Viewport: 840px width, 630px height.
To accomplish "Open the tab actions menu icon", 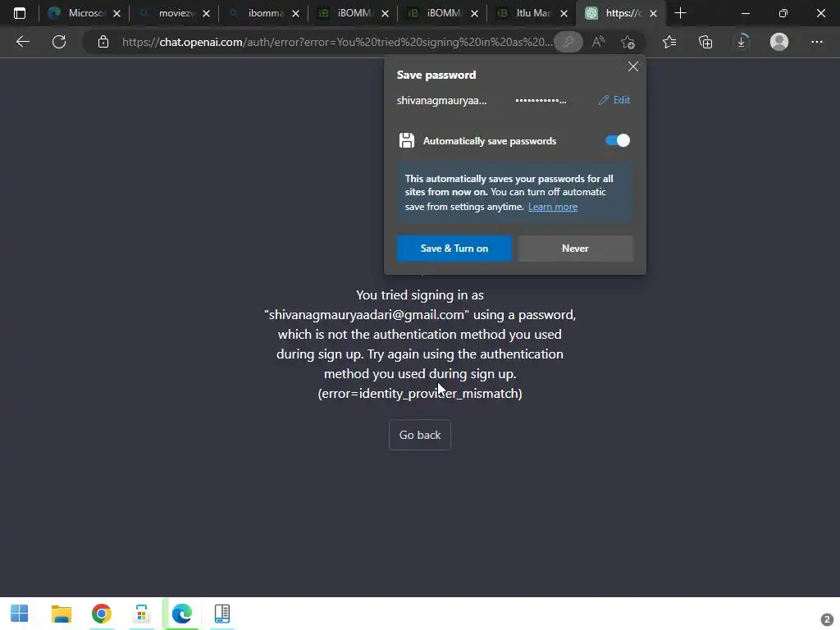I will point(20,13).
